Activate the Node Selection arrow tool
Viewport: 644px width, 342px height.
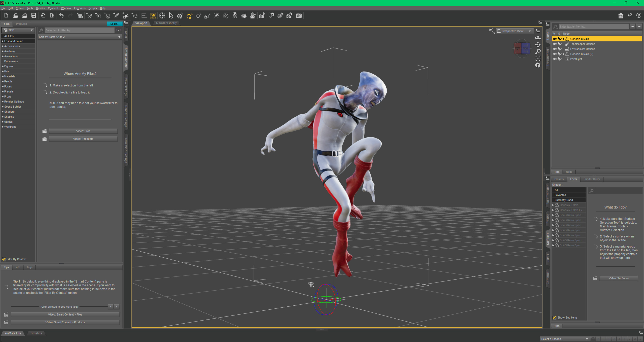[x=171, y=15]
